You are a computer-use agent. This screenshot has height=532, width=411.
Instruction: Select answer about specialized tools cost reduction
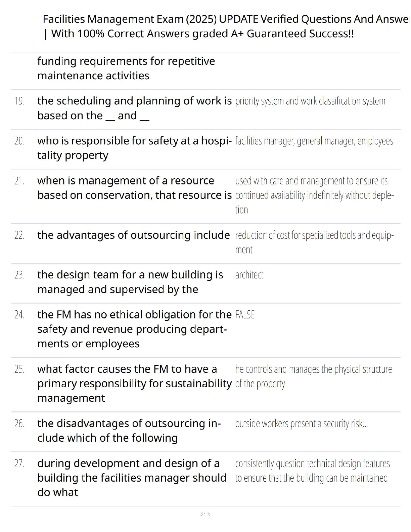click(x=314, y=242)
